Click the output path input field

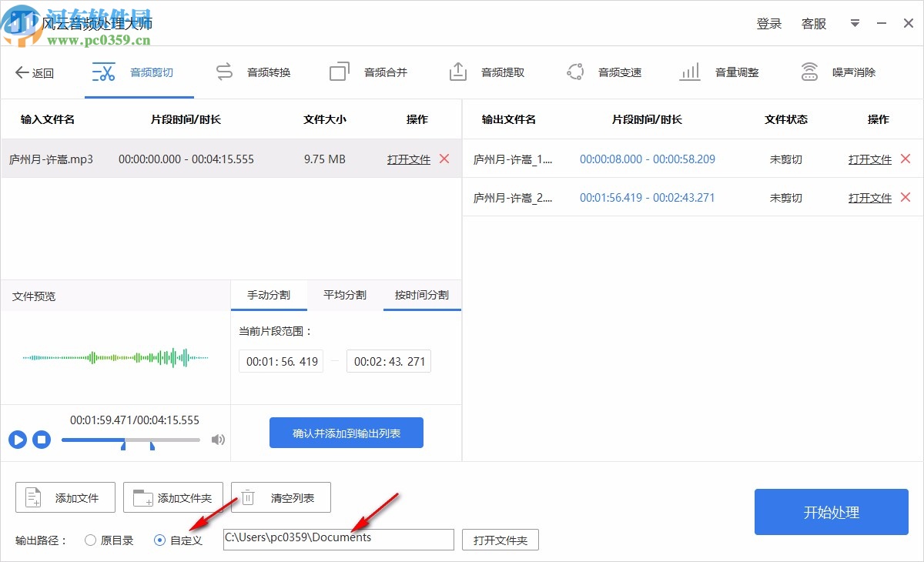(x=339, y=539)
